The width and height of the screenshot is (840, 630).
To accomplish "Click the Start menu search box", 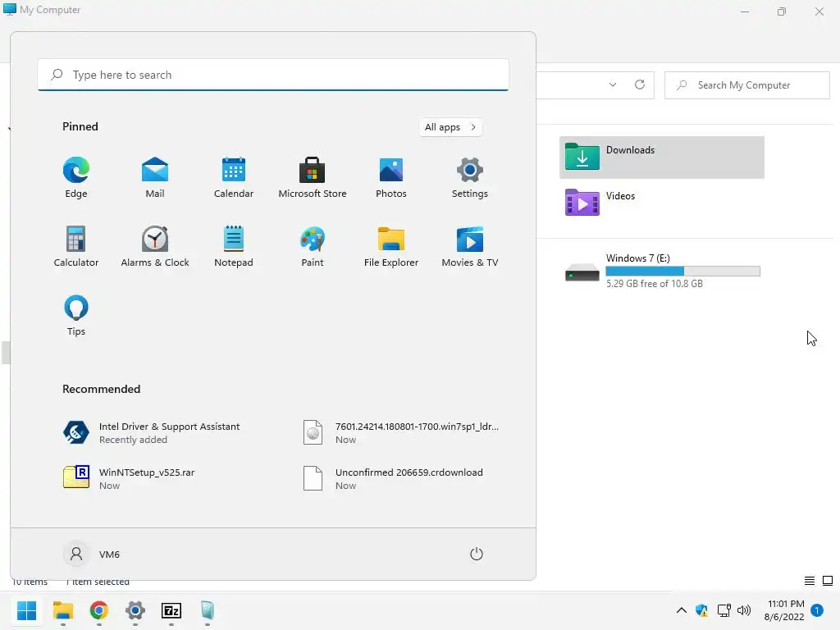I will tap(273, 75).
